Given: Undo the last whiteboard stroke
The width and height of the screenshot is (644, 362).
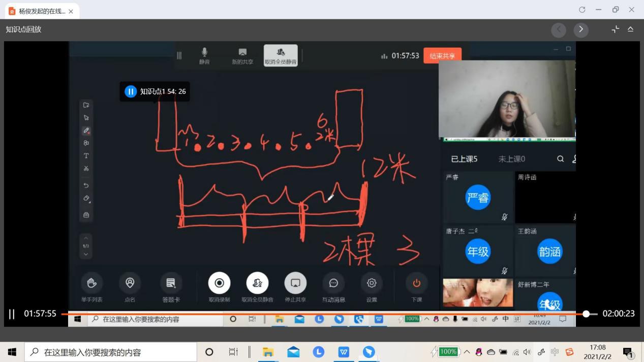Looking at the screenshot, I should click(x=86, y=185).
